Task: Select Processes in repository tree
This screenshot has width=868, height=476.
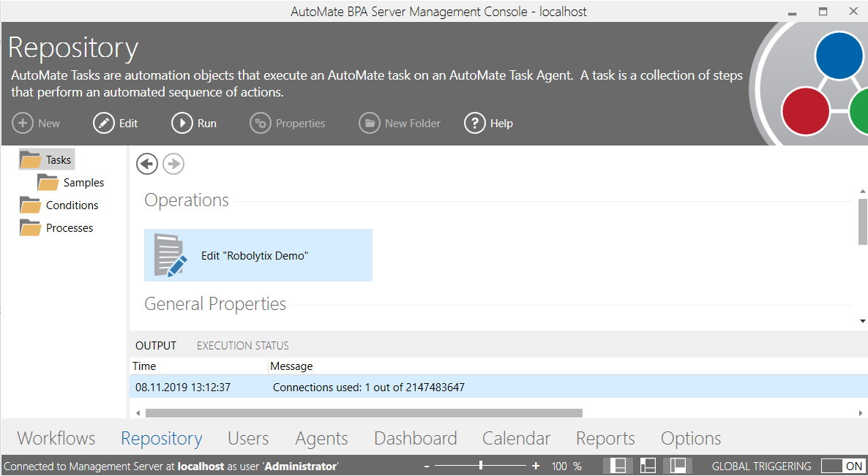Action: pyautogui.click(x=70, y=228)
